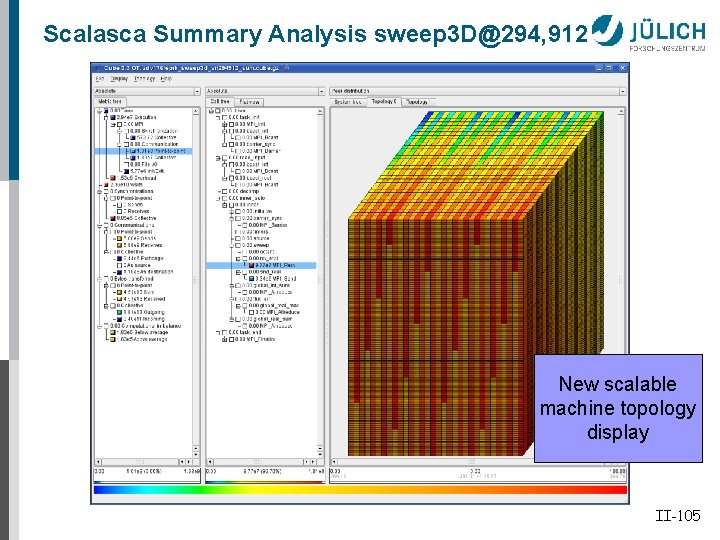Click the rainbow color scale bar
The height and width of the screenshot is (540, 720).
[360, 490]
